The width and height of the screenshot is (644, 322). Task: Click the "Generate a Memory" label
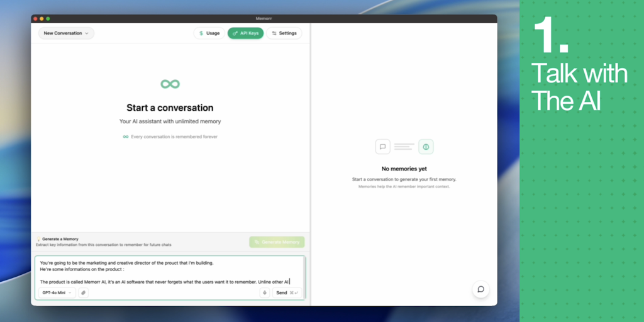click(60, 239)
